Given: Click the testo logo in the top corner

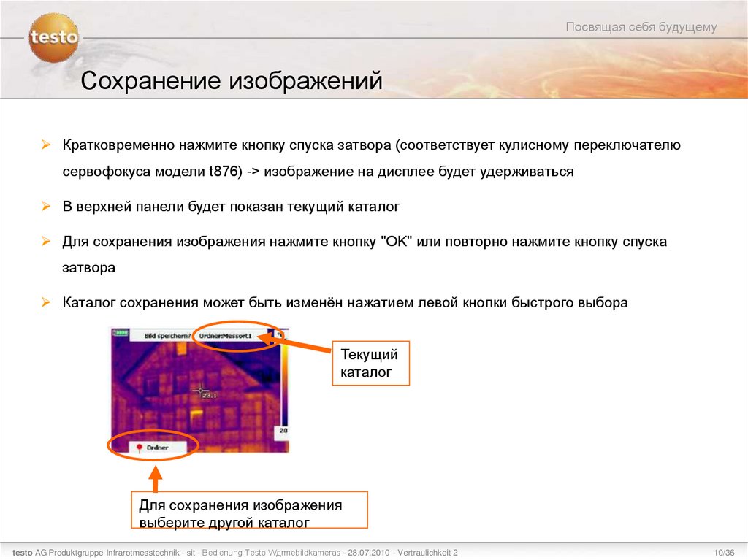Looking at the screenshot, I should click(x=54, y=38).
